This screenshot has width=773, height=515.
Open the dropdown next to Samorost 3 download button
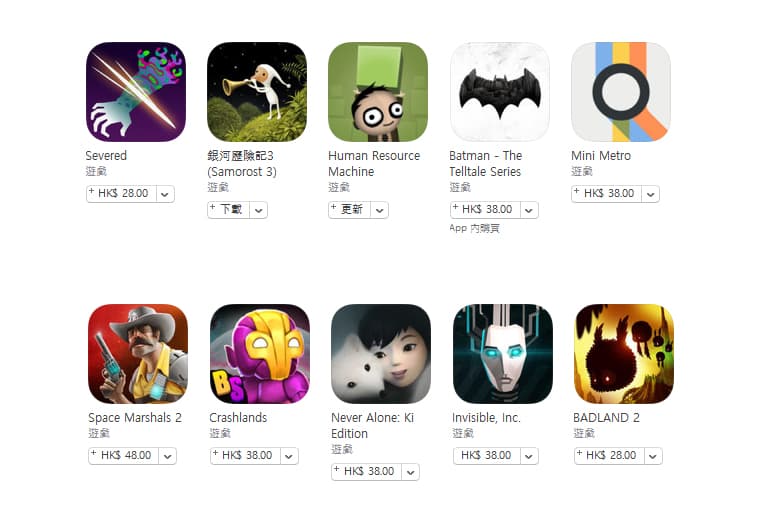[x=258, y=210]
